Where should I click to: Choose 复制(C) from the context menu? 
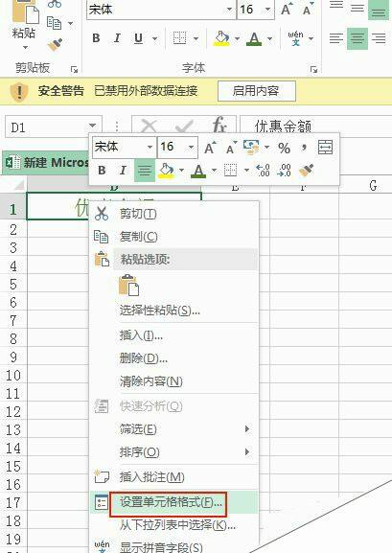174,237
